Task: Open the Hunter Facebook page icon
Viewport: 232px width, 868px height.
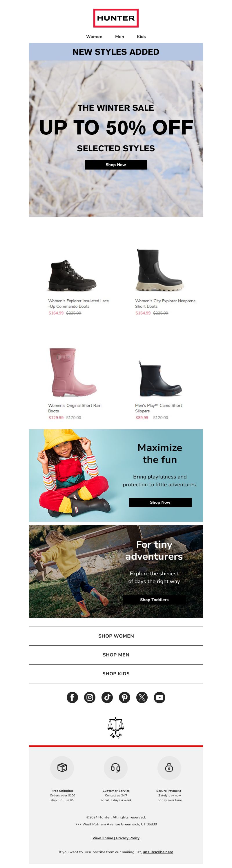Action: click(x=72, y=697)
